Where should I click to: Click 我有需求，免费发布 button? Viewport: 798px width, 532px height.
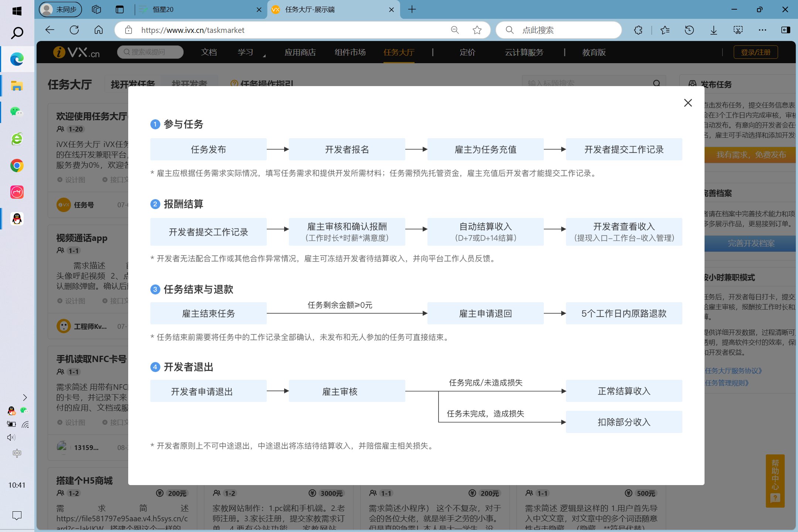(x=750, y=154)
